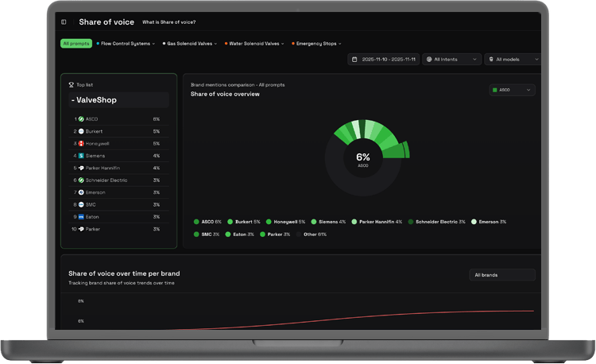Click the Burkert logo in Top list
Viewport: 596px width, 364px height.
81,131
